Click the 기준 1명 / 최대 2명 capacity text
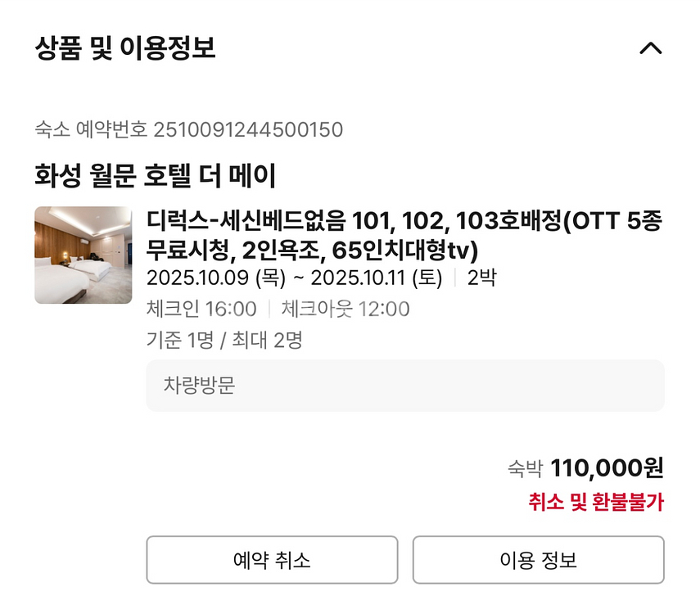Viewport: 700px width, 614px height. 224,340
